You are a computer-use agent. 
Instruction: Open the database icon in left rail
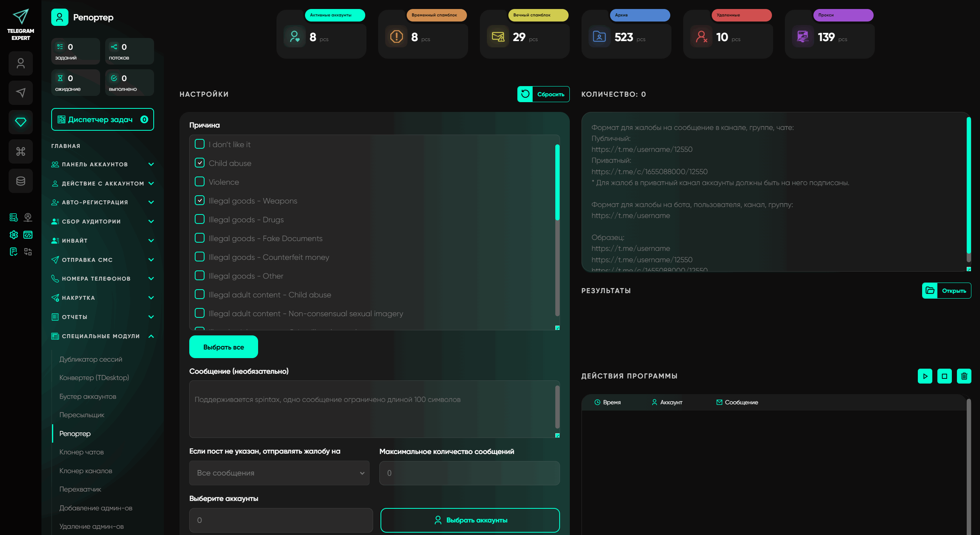[21, 181]
